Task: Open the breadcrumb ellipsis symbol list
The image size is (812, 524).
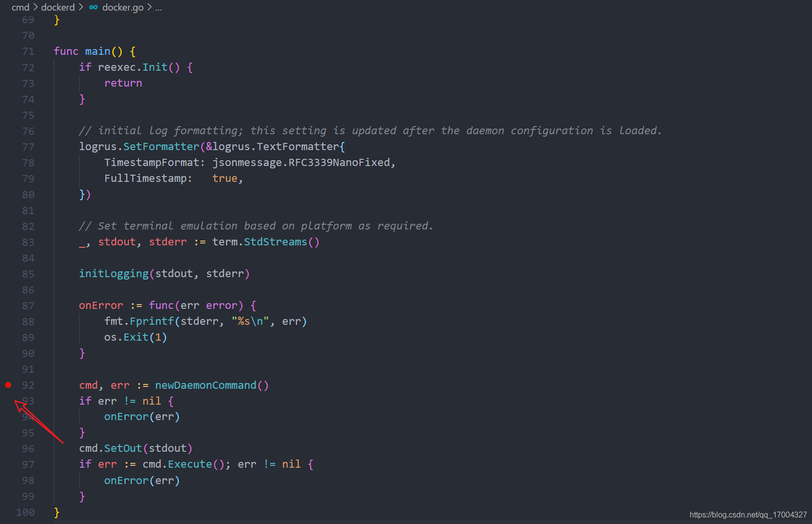Action: pos(158,8)
